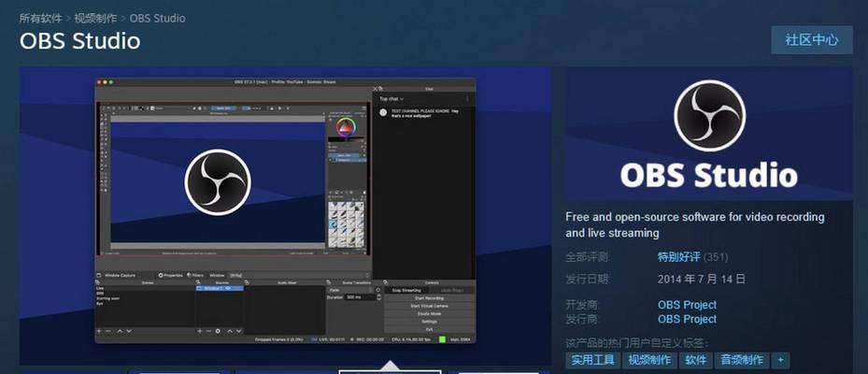Viewport: 868px width, 374px height.
Task: Open the 特别好评 review summary link
Action: 678,257
